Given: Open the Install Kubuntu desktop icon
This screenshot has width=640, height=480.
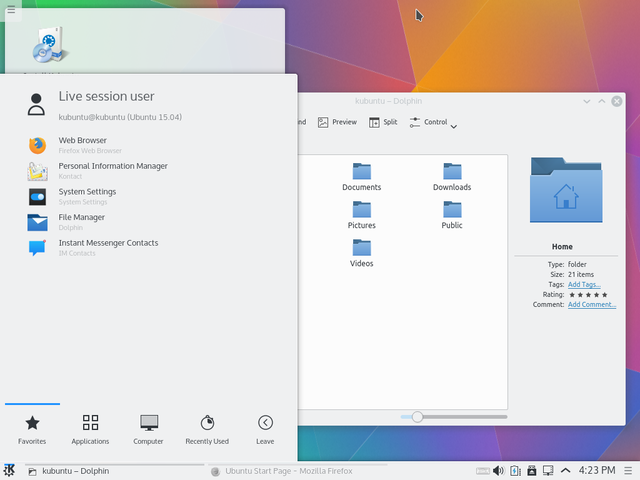Looking at the screenshot, I should pos(50,45).
